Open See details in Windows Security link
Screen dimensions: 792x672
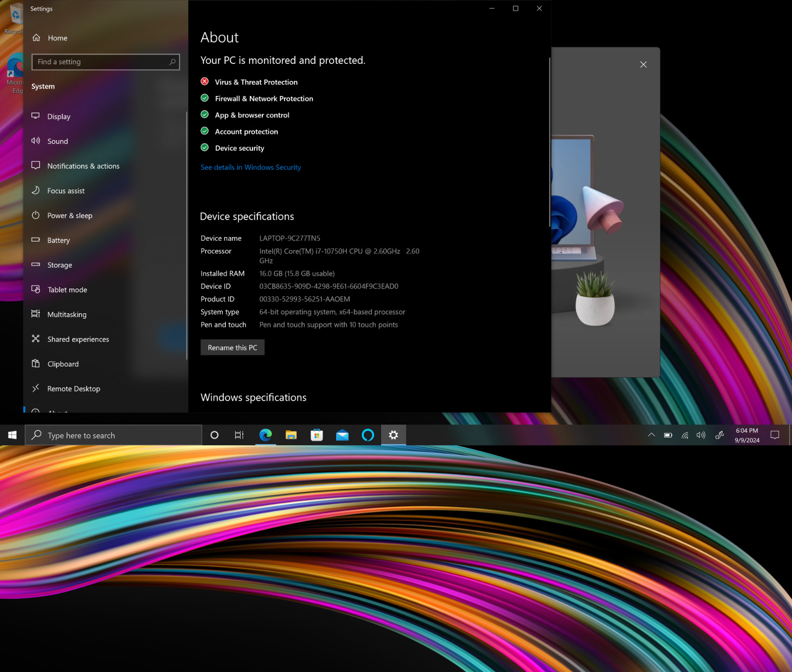click(x=250, y=167)
